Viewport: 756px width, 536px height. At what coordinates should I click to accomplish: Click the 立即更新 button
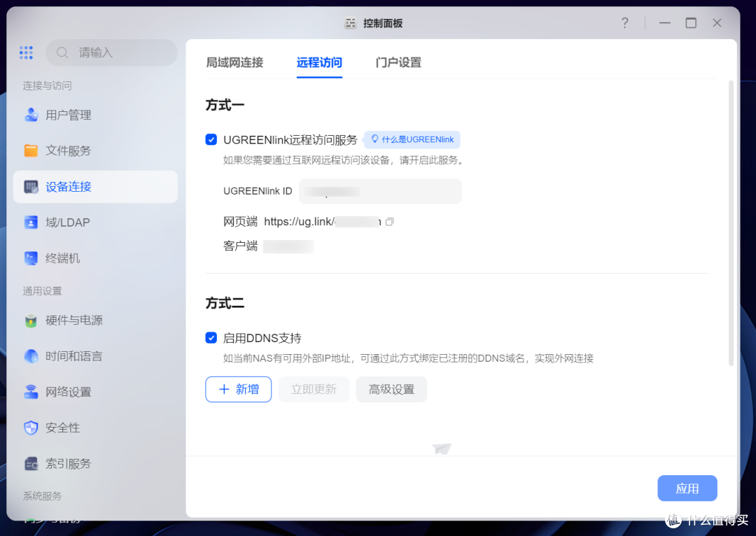tap(314, 390)
